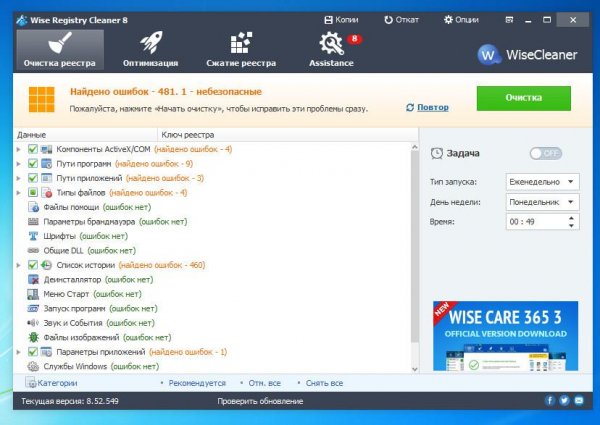
Task: Click the Данные column header
Action: click(x=86, y=135)
